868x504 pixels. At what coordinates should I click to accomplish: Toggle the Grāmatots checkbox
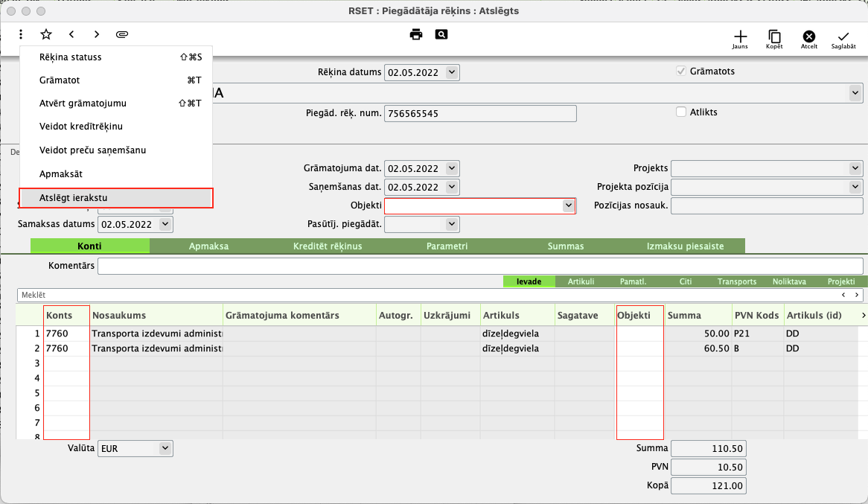point(680,71)
